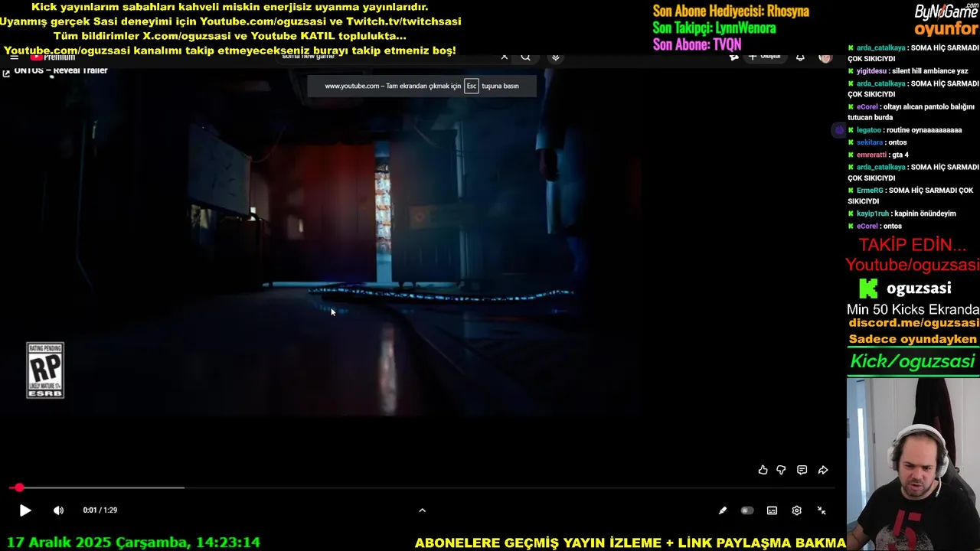This screenshot has height=551, width=980.
Task: Open the notifications bell
Action: (x=800, y=57)
